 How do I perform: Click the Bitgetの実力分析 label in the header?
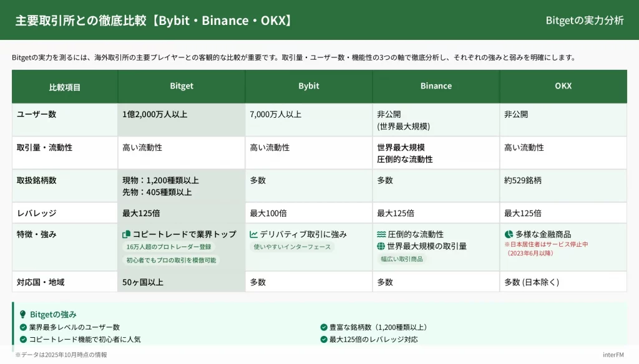pyautogui.click(x=584, y=20)
